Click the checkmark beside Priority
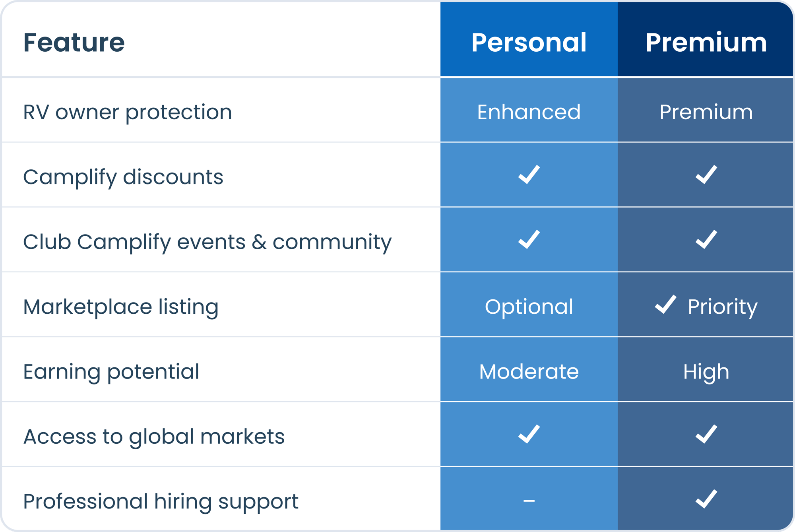Screen dimensions: 795x532 pos(665,304)
